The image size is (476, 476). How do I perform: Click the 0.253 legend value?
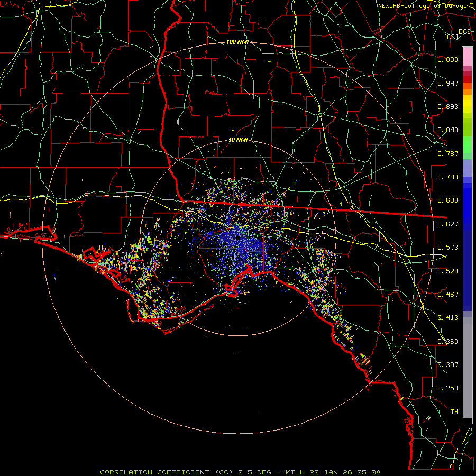[448, 388]
